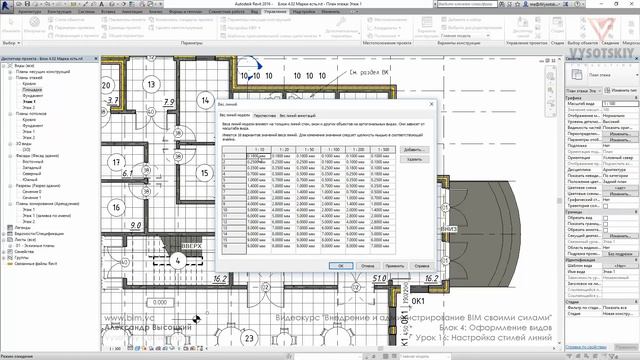Click Purge Unused ribbon icon
This screenshot has width=640, height=360.
tap(151, 27)
